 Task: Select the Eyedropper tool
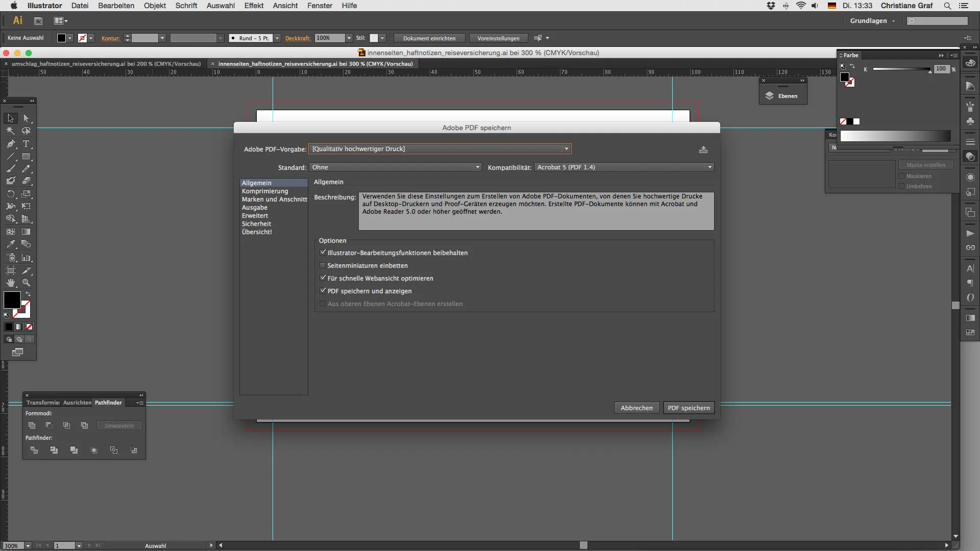coord(11,244)
